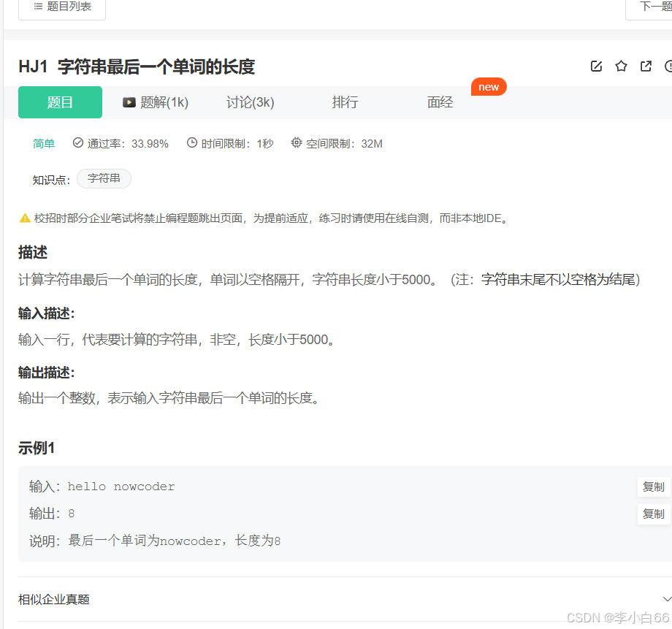Click the 时间限制: 1秒 text
The height and width of the screenshot is (629, 672).
pyautogui.click(x=237, y=144)
